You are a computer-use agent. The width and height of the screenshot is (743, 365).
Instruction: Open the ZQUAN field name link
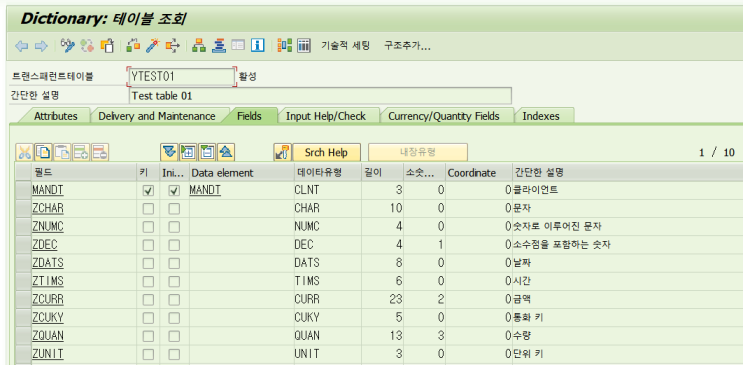[48, 336]
